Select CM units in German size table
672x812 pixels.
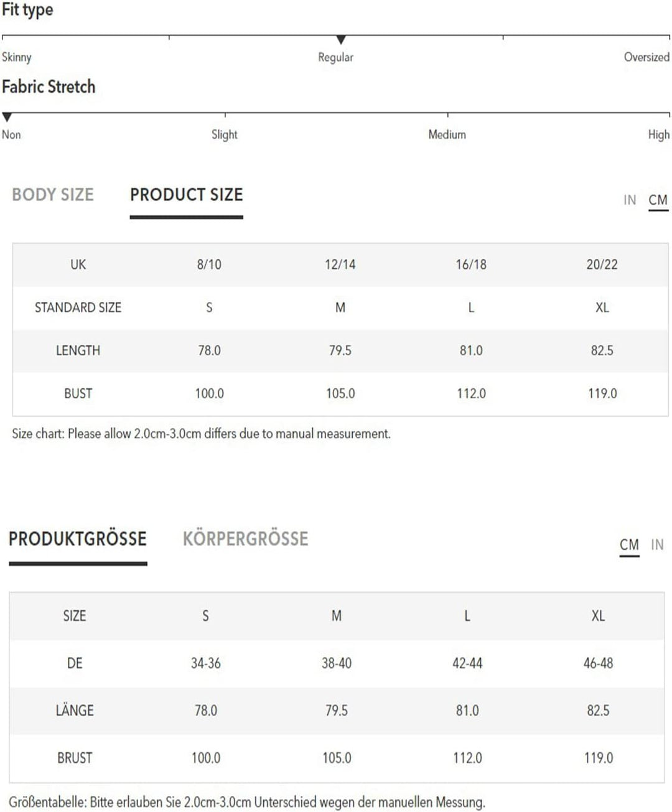pos(629,545)
